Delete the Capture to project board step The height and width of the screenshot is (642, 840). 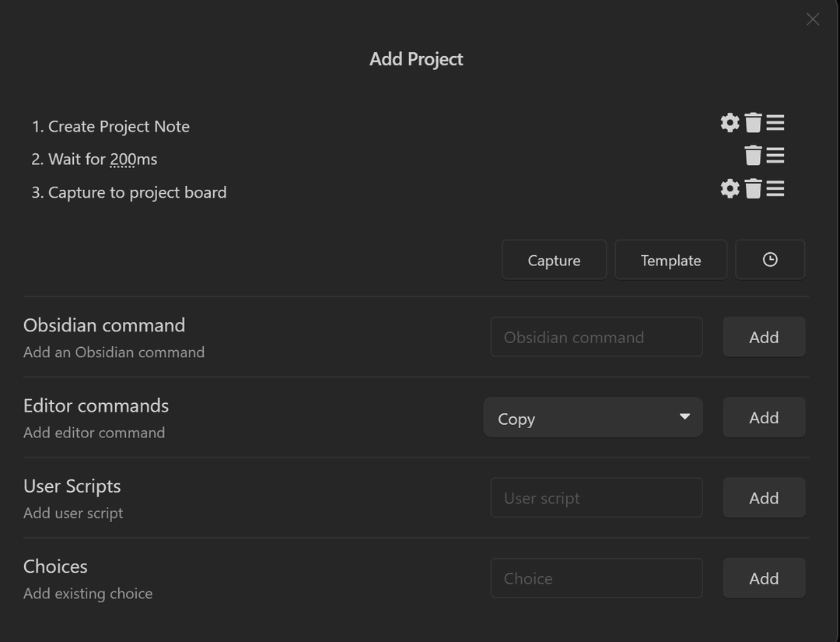753,188
